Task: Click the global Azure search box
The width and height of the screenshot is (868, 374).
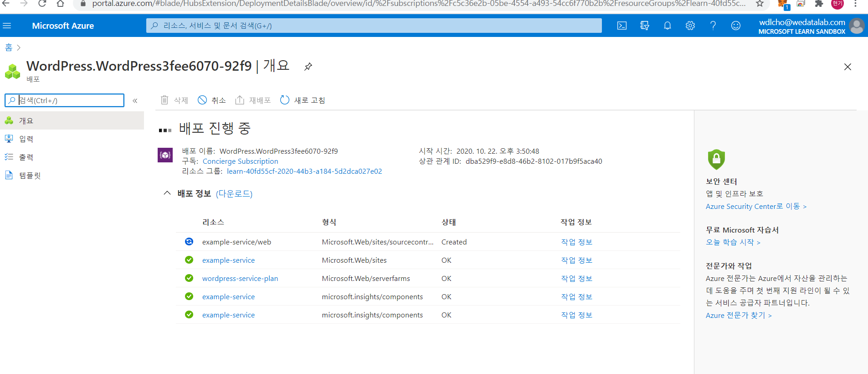Action: [374, 26]
